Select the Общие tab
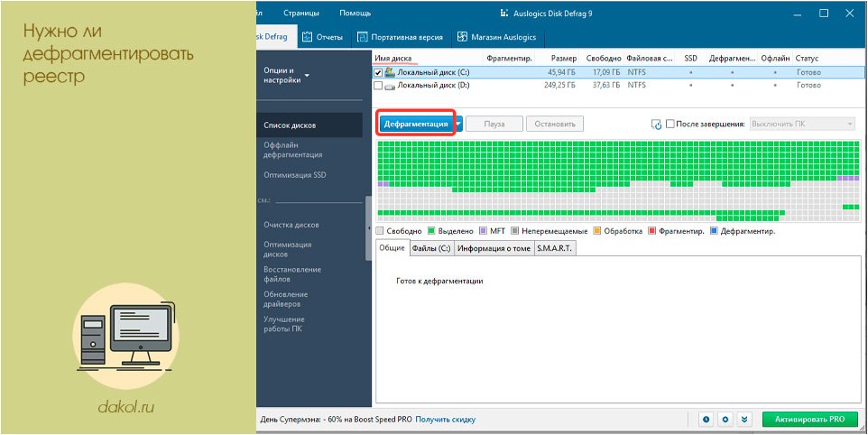868x435 pixels. coord(392,248)
